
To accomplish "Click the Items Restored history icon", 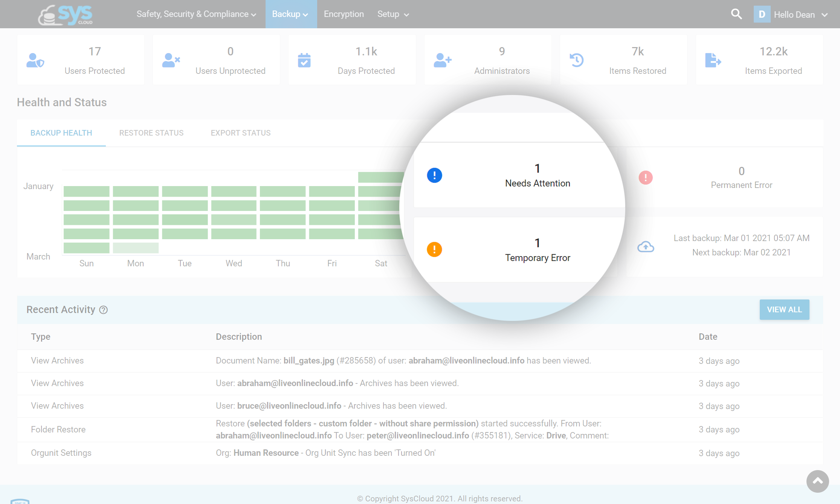I will click(576, 60).
